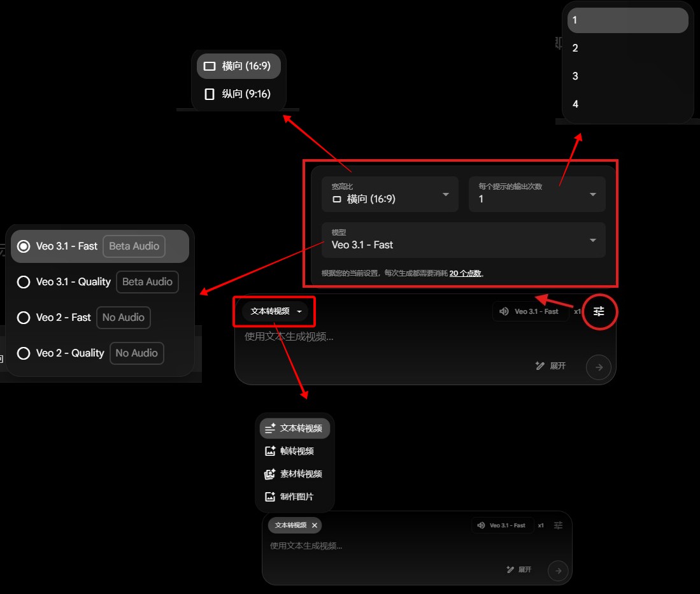
Task: Click Beta Audio badge beside Veo 3.1 - Quality
Action: click(x=147, y=282)
